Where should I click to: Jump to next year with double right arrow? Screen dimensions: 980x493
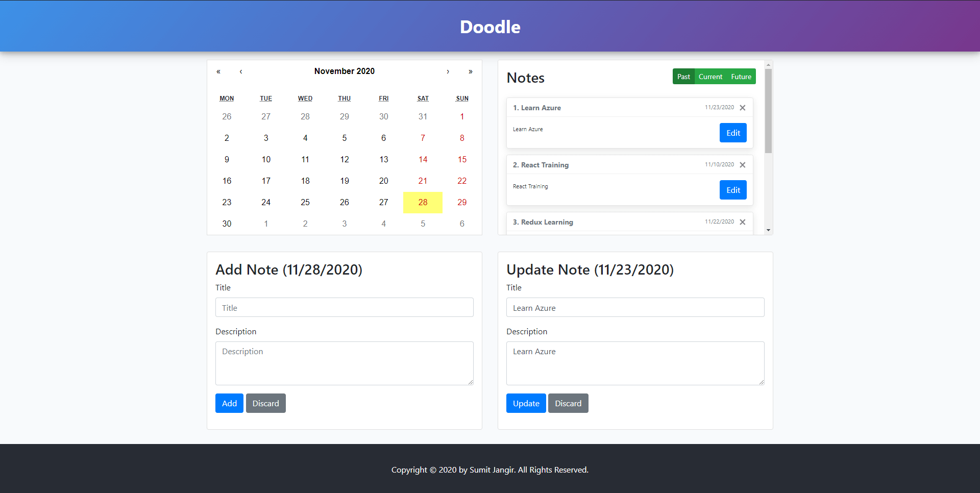[471, 71]
